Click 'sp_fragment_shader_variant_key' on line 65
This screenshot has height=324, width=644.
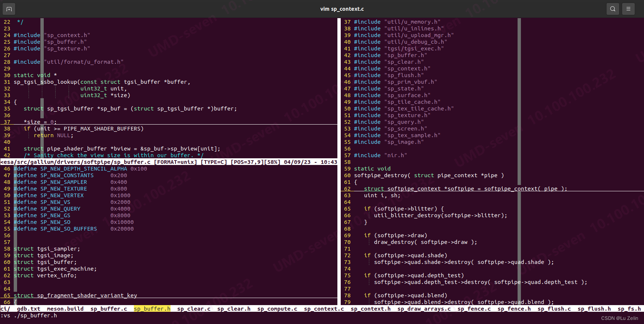[x=87, y=295]
